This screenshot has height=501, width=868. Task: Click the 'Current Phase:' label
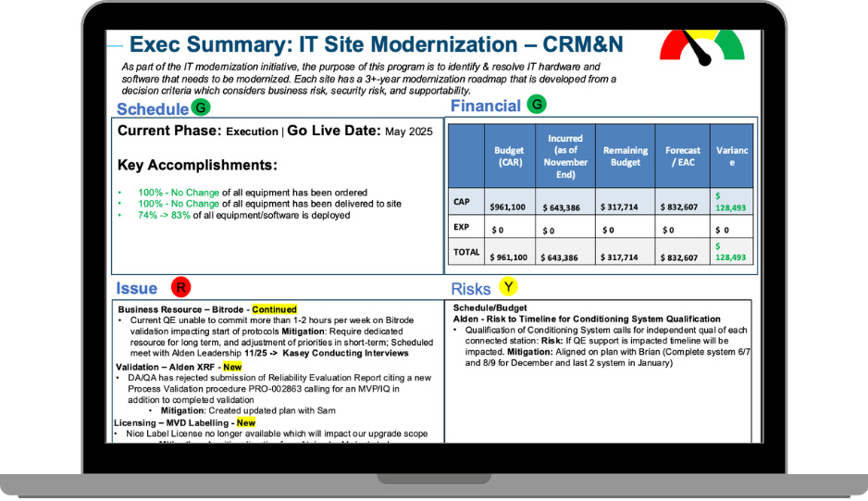[169, 131]
